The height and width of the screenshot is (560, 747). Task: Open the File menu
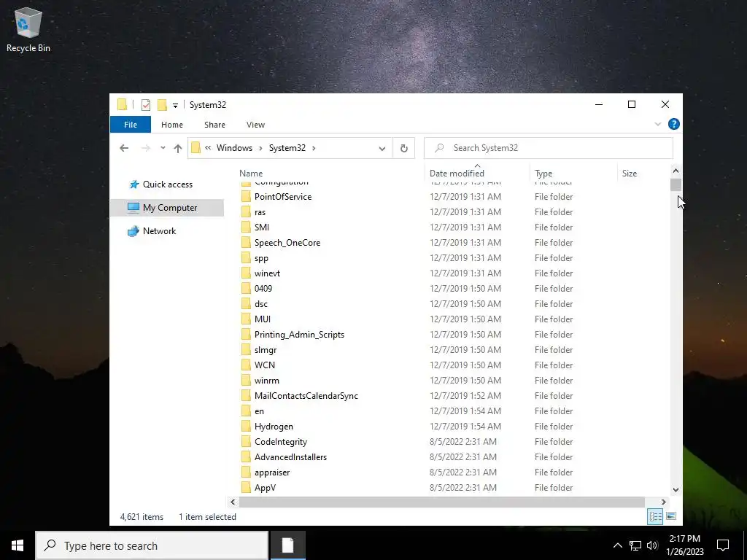coord(131,125)
